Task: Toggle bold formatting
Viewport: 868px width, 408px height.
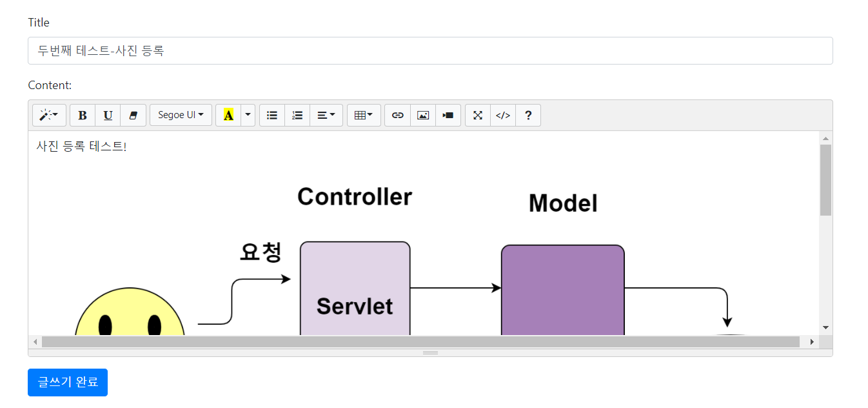Action: [83, 116]
